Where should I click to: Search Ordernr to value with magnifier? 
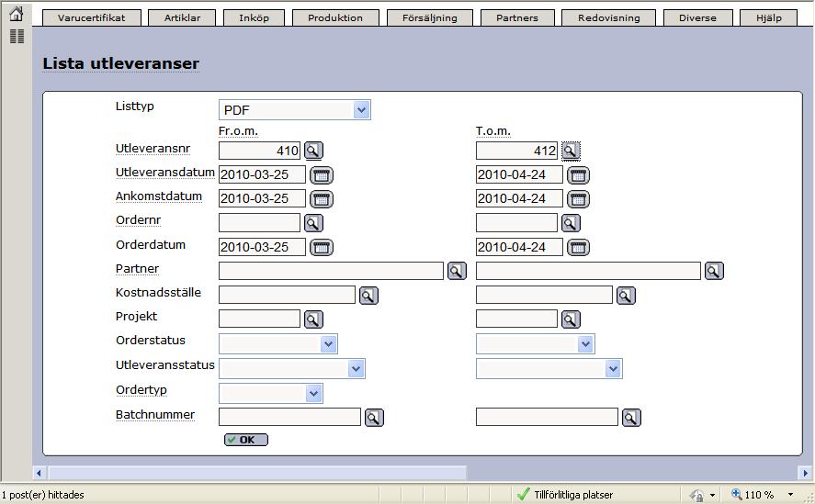(x=571, y=223)
